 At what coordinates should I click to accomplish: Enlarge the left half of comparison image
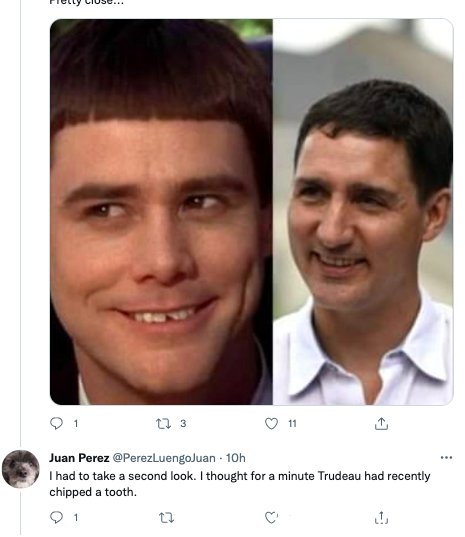pos(161,212)
